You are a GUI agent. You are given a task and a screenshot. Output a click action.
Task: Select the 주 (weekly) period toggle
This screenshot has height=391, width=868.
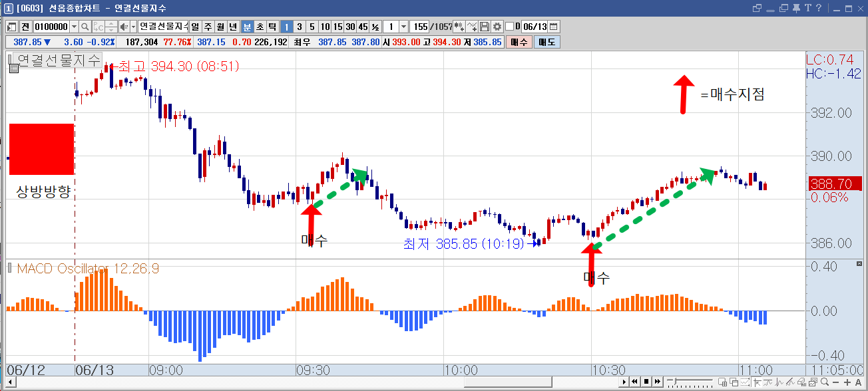(x=208, y=27)
